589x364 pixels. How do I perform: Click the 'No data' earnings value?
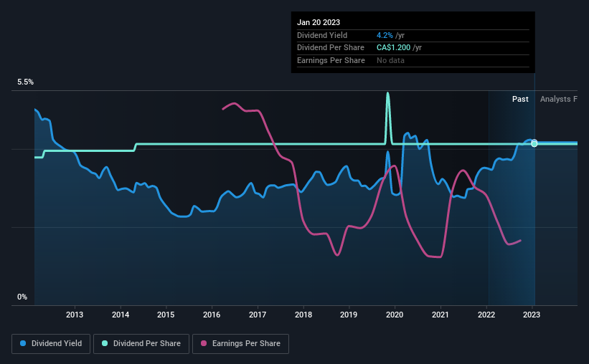point(390,60)
